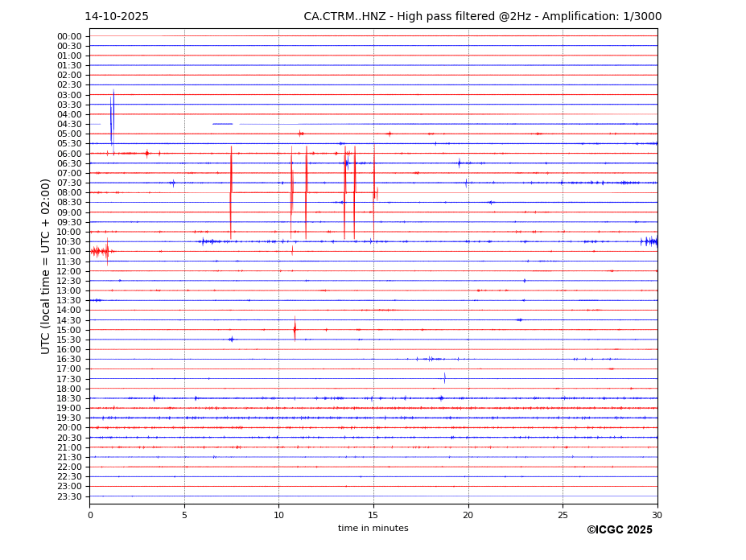This screenshot has width=746, height=560.
Task: Select the 00:00 time row label
Action: pyautogui.click(x=68, y=36)
